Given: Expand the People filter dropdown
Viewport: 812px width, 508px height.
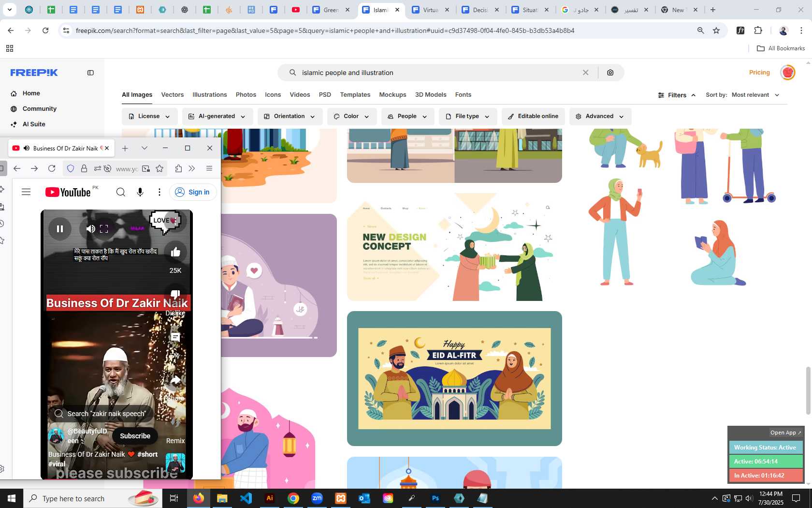Looking at the screenshot, I should (x=407, y=117).
